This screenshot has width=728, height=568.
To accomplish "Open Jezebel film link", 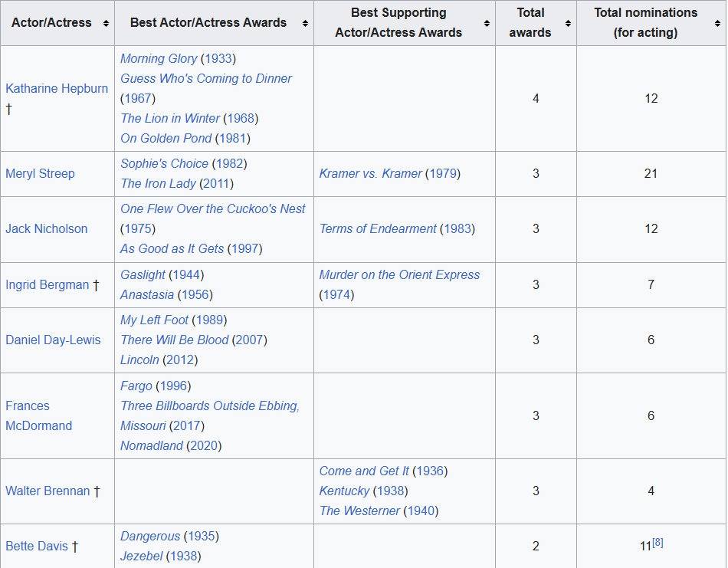I will coord(142,556).
